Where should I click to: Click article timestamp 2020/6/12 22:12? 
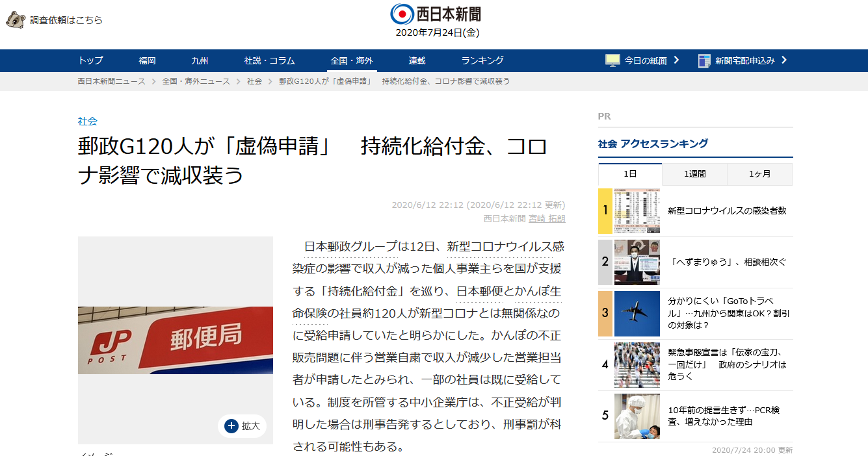pos(427,205)
